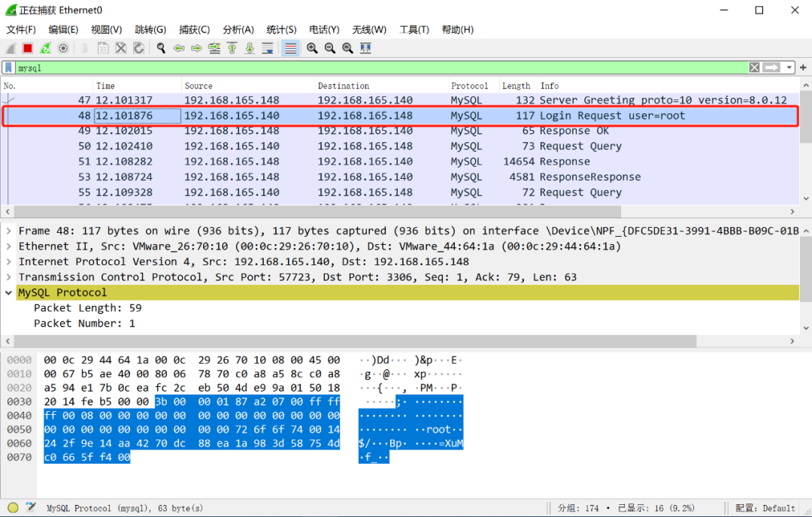Open the 帮助(H) menu
The width and height of the screenshot is (812, 517).
click(x=458, y=29)
